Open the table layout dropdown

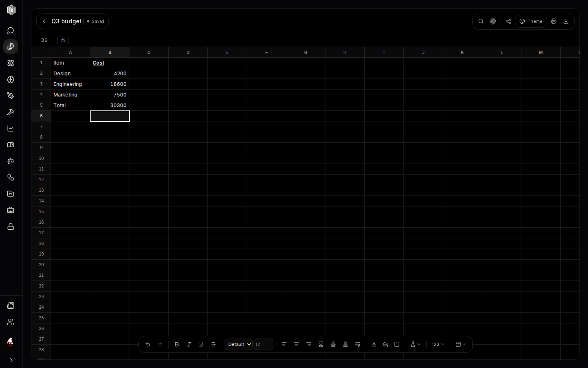[461, 345]
